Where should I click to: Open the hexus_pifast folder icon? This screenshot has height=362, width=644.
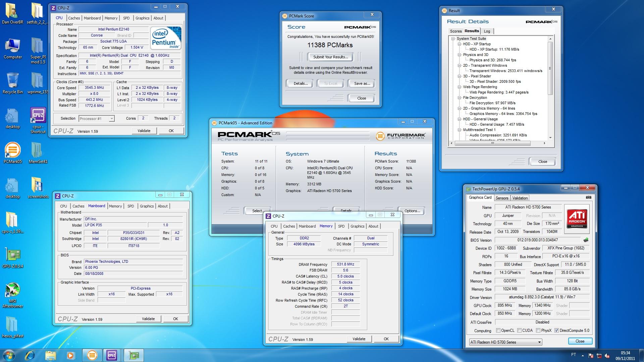(12, 327)
